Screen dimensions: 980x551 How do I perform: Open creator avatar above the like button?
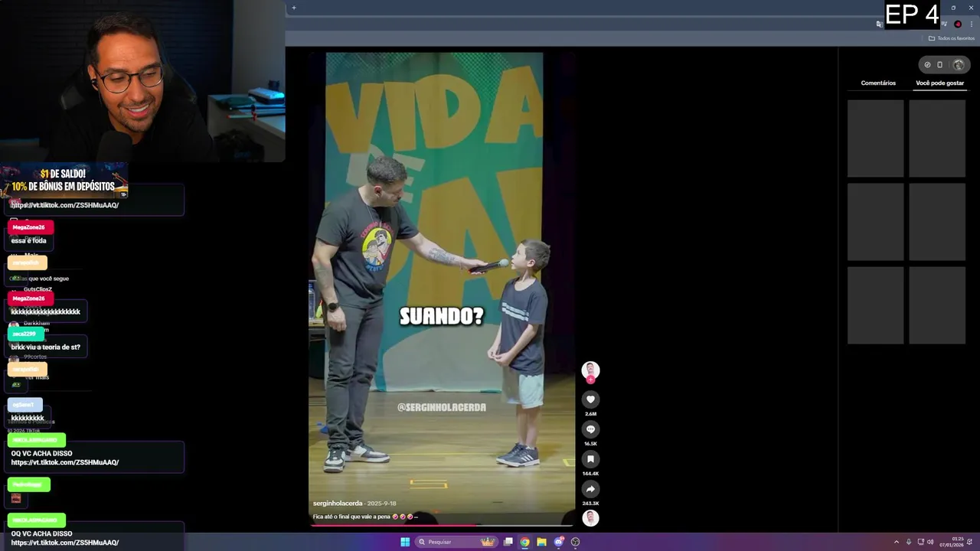(590, 371)
